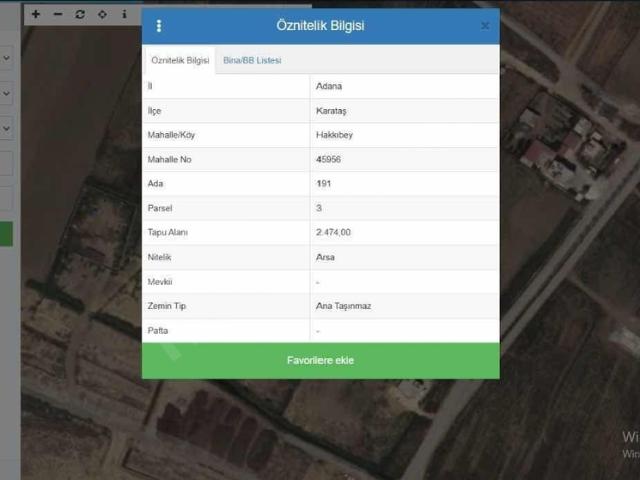Select the Nitelik value Arsa

[325, 257]
